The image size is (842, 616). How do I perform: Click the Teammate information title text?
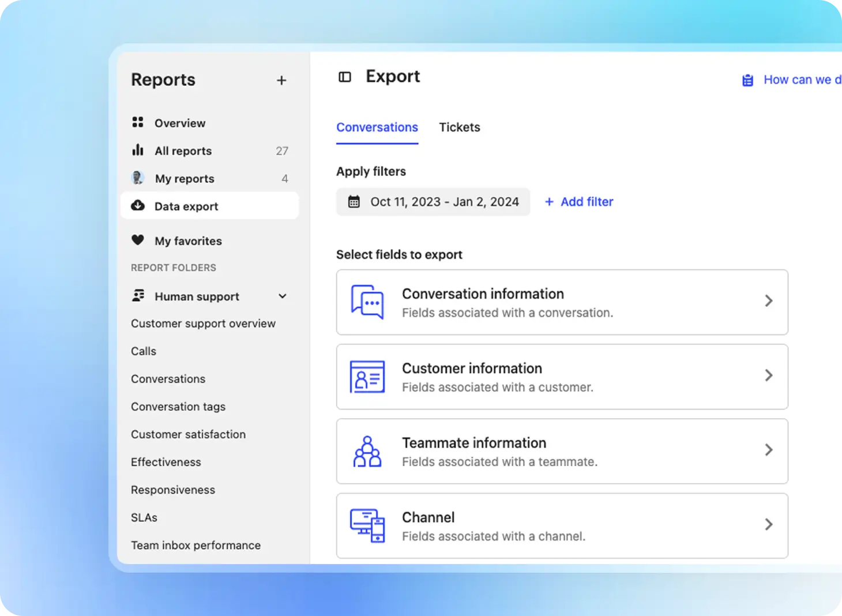pyautogui.click(x=474, y=442)
